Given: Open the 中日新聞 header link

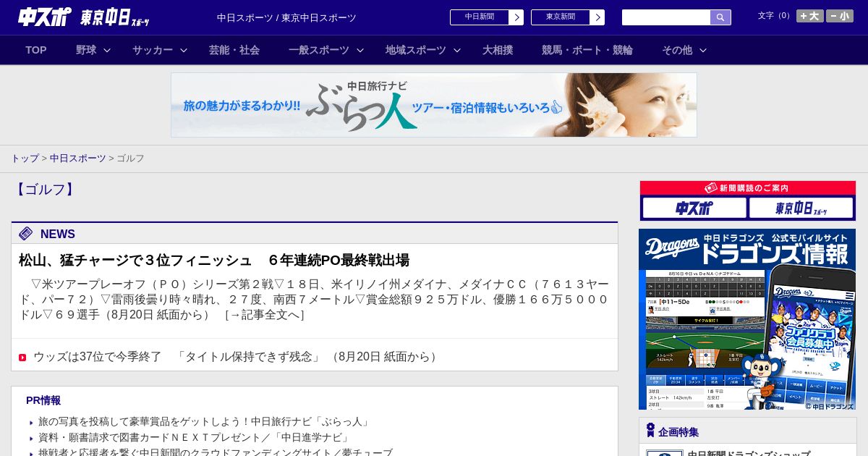Looking at the screenshot, I should click(480, 17).
